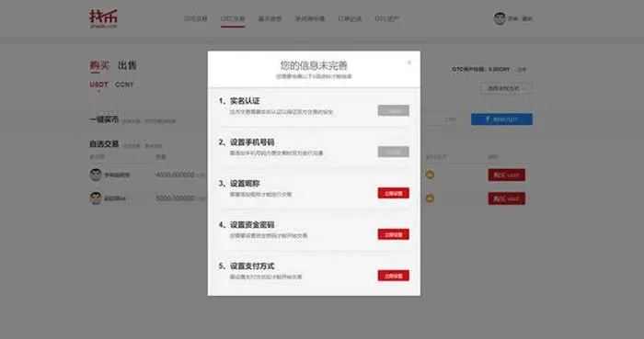Switch to the 购买 tab
This screenshot has width=644, height=339.
coord(99,65)
